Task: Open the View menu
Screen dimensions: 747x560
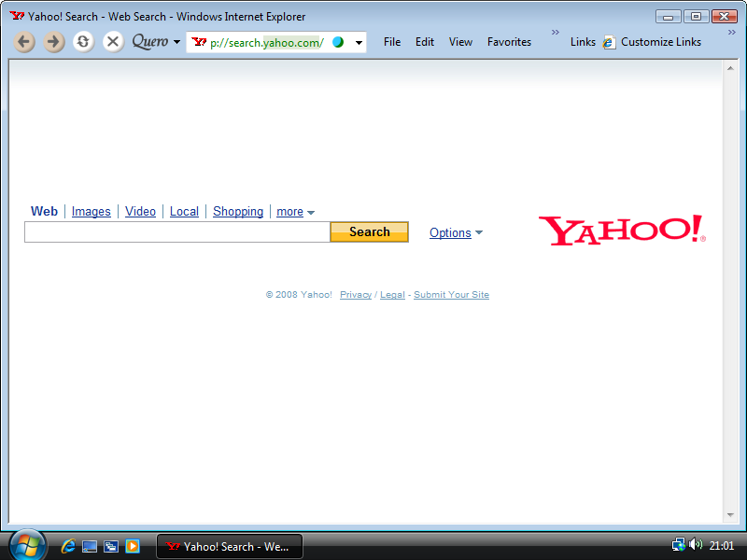Action: (x=460, y=42)
